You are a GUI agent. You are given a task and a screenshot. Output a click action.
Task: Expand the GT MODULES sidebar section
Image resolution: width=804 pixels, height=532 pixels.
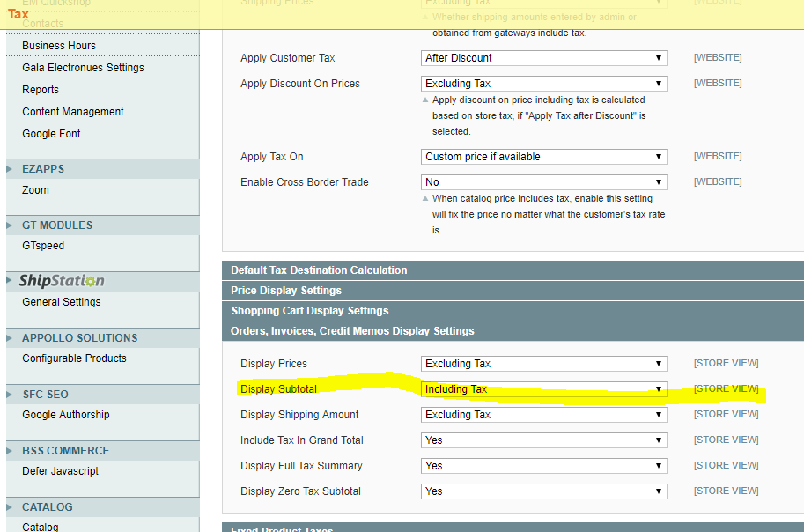10,225
